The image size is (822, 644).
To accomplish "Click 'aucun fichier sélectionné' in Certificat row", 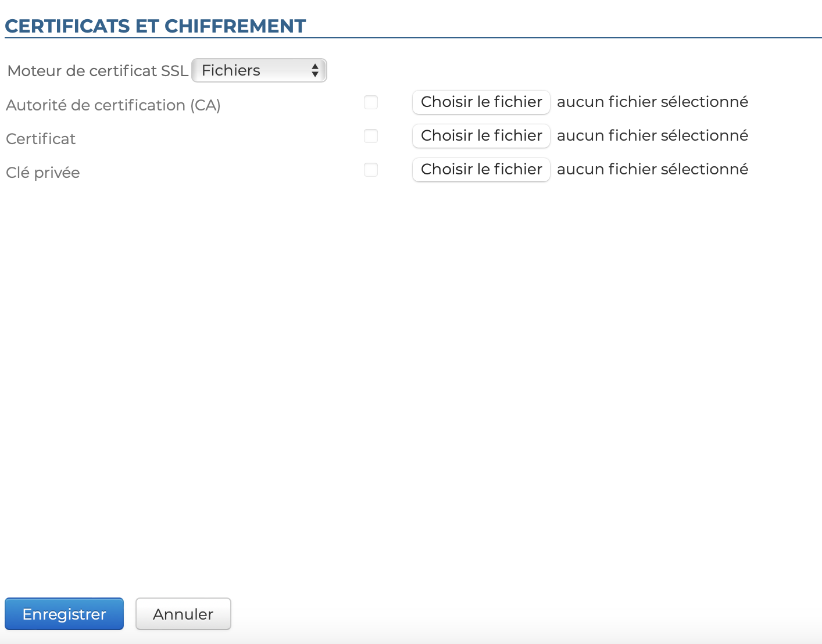I will pos(652,136).
